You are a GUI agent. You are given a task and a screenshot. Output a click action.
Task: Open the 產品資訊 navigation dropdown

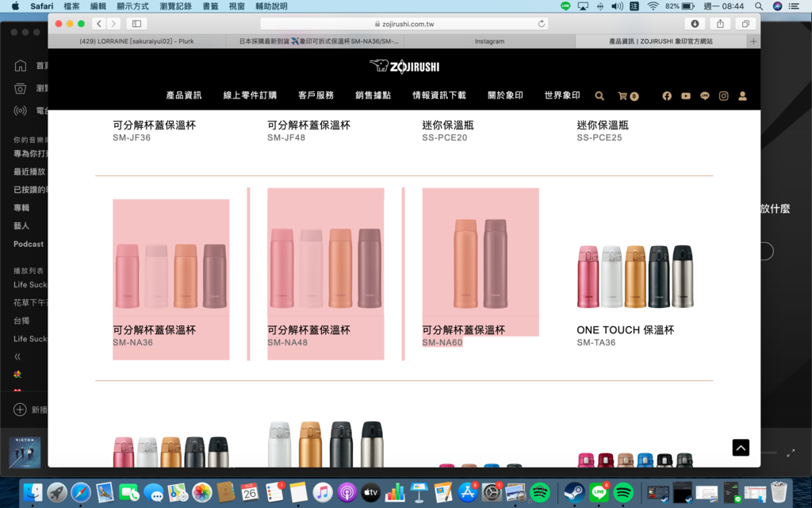click(x=184, y=95)
